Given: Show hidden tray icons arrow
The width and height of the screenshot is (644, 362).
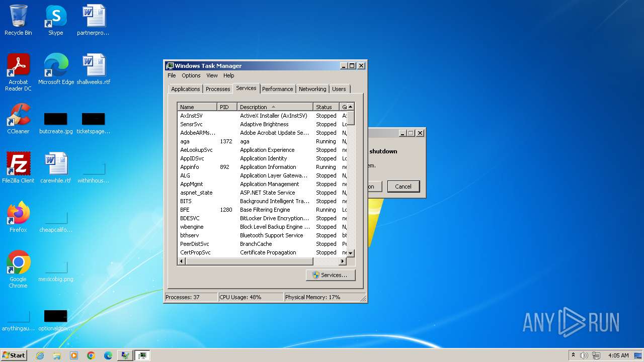Looking at the screenshot, I should click(573, 355).
